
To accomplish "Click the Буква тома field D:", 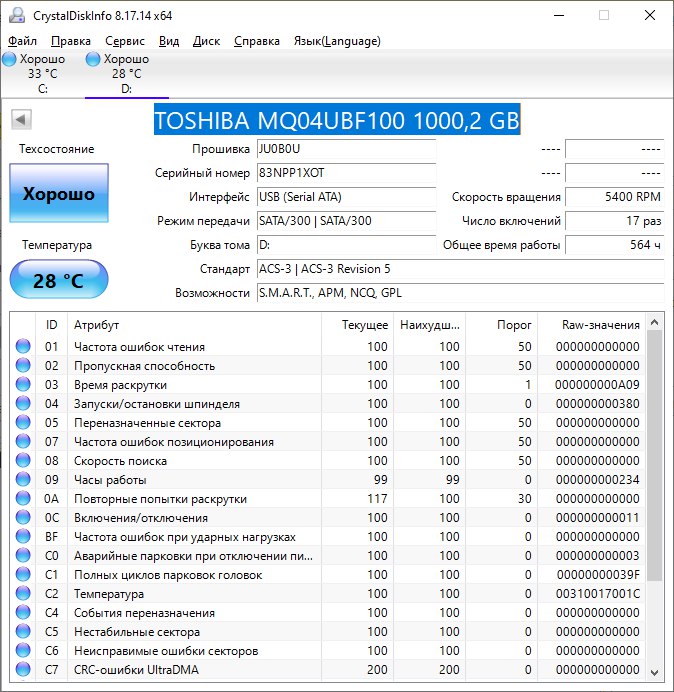I will point(346,244).
